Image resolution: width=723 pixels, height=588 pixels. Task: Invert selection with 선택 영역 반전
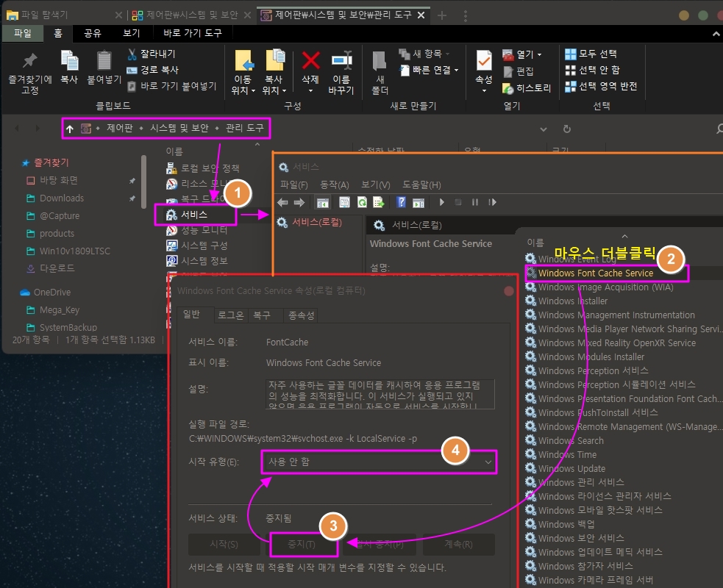[601, 86]
